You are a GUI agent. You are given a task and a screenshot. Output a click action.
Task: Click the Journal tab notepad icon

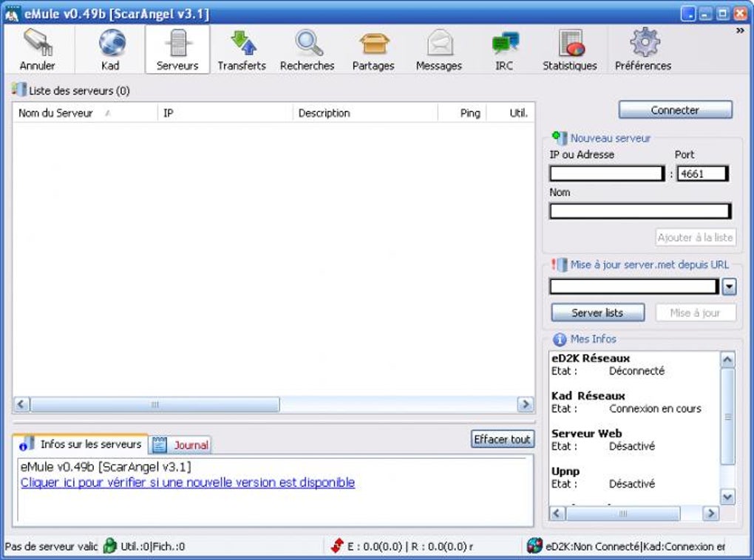click(x=159, y=445)
